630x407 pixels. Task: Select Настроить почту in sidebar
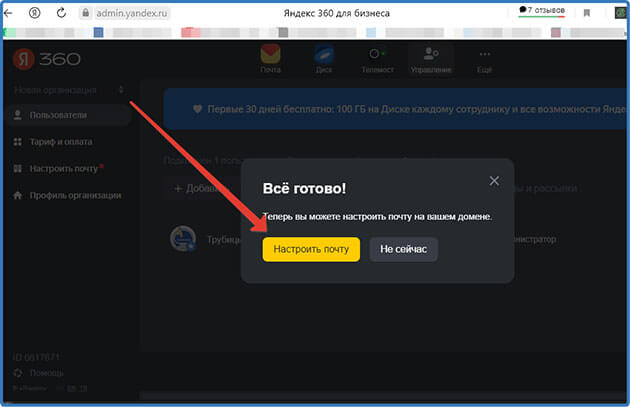pyautogui.click(x=59, y=169)
